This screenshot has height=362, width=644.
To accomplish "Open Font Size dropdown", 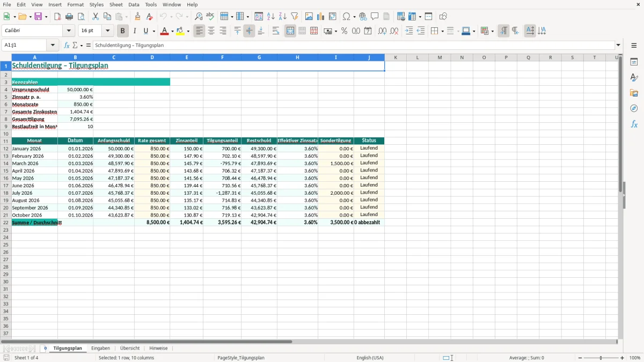I will (107, 31).
